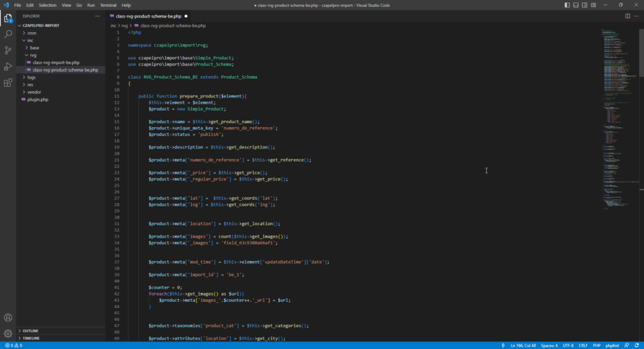
Task: Open the Extensions view
Action: pos(8,83)
